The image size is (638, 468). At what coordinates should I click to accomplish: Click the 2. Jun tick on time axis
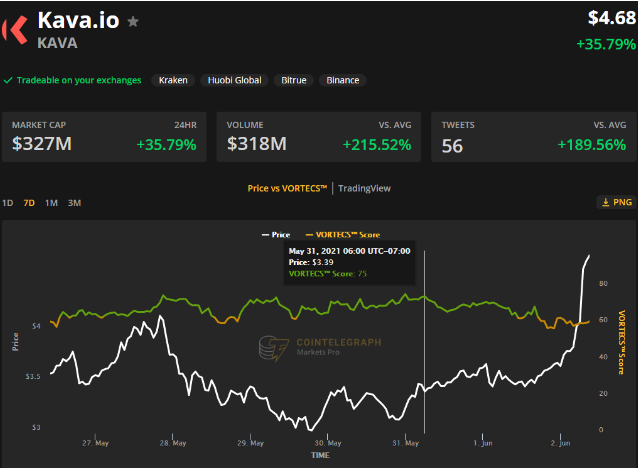coord(560,443)
